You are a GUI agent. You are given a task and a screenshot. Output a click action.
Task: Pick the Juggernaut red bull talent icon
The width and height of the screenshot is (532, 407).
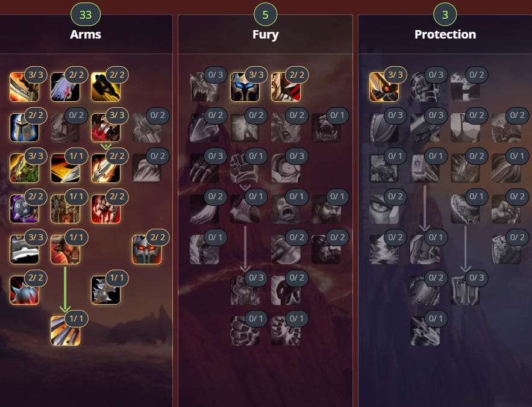[65, 249]
